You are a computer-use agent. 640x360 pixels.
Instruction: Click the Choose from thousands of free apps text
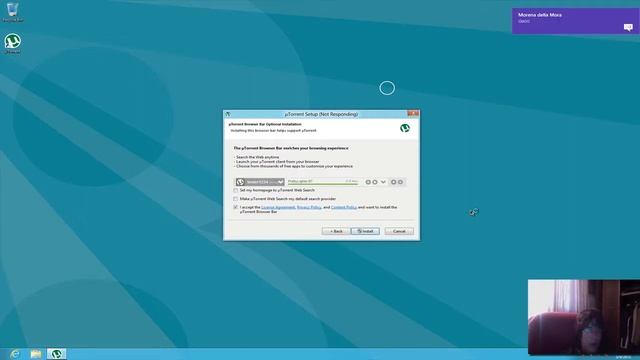(294, 166)
